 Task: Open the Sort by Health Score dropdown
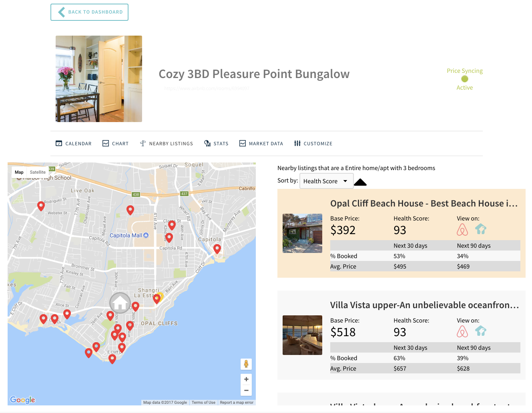326,181
